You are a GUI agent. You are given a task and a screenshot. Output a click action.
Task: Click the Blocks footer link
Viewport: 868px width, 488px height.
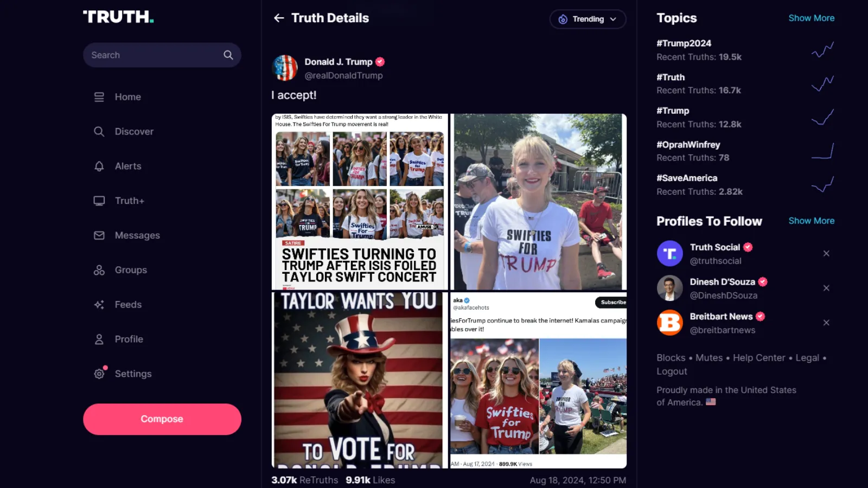coord(671,358)
